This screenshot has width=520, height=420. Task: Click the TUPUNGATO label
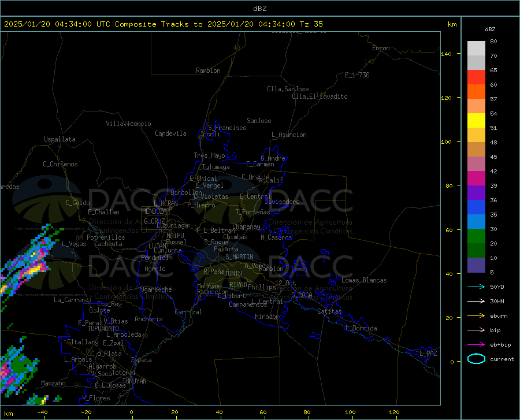(x=103, y=329)
